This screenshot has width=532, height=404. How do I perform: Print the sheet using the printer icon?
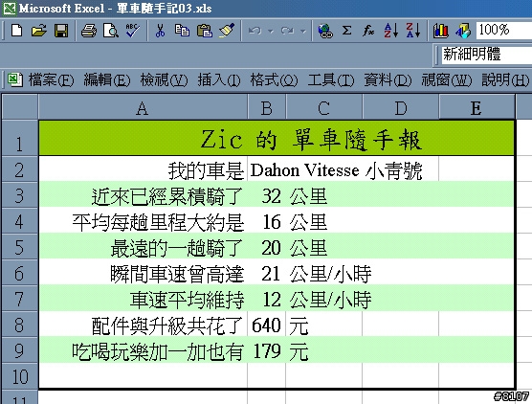89,31
